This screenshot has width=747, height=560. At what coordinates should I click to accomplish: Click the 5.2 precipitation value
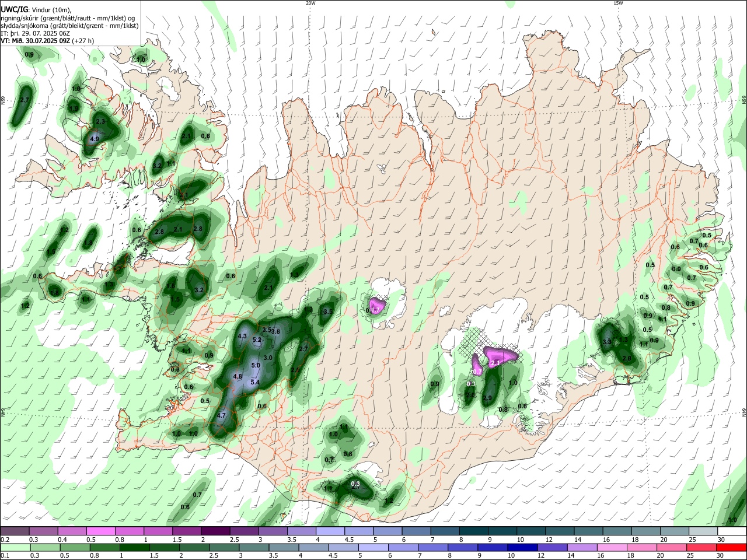[x=256, y=339]
